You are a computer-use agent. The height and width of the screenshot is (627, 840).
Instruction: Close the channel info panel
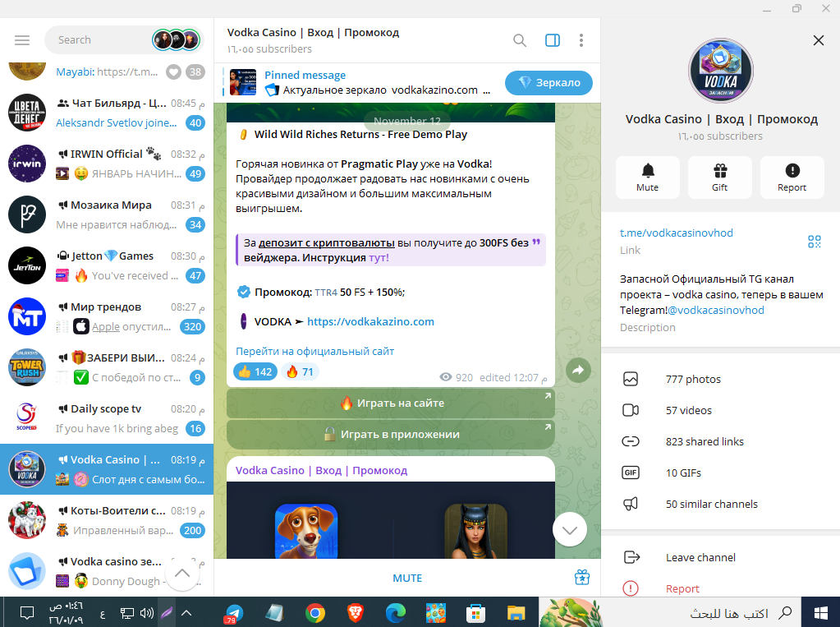[x=818, y=40]
